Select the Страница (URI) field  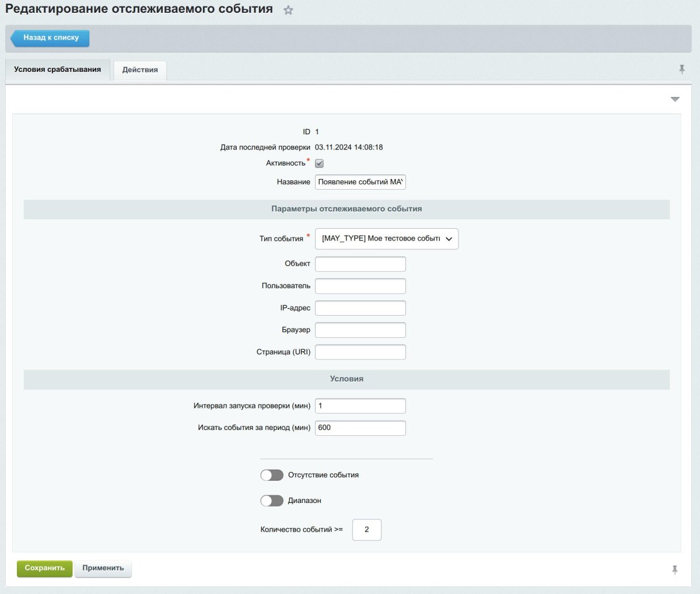tap(360, 351)
